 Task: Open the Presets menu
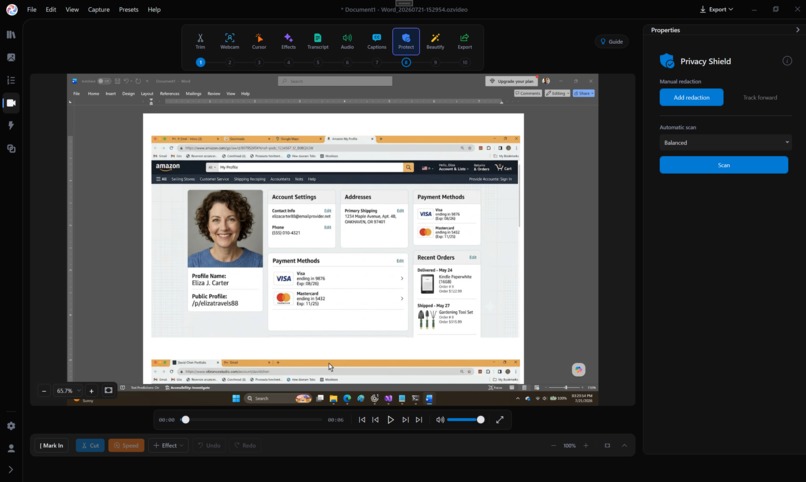129,9
